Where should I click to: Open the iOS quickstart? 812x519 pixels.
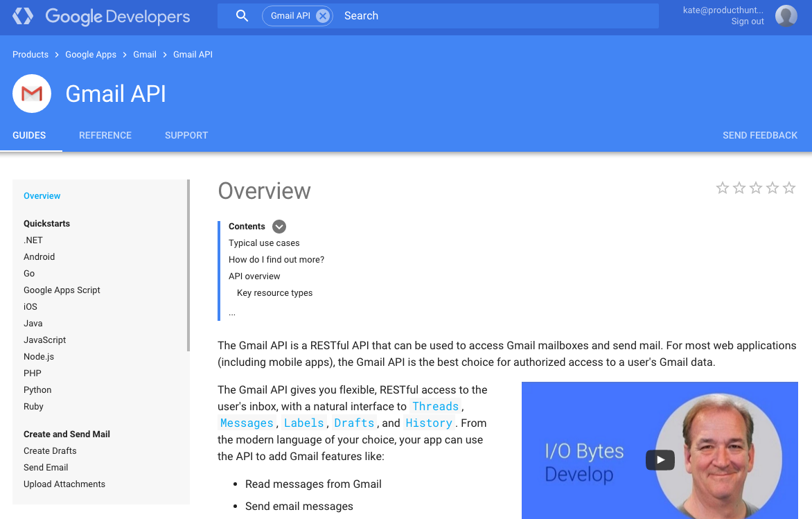click(30, 307)
